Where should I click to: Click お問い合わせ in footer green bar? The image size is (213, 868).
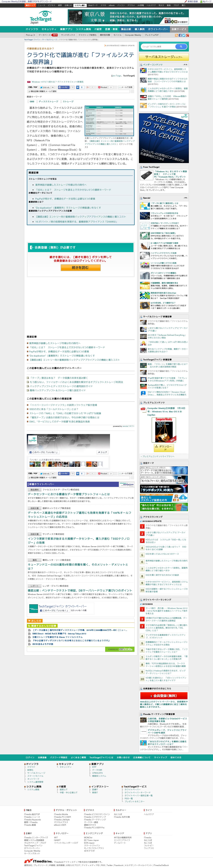point(123,757)
